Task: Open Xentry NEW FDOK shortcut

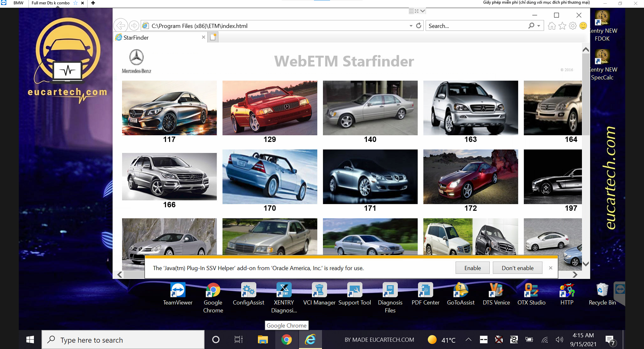Action: coord(602,26)
